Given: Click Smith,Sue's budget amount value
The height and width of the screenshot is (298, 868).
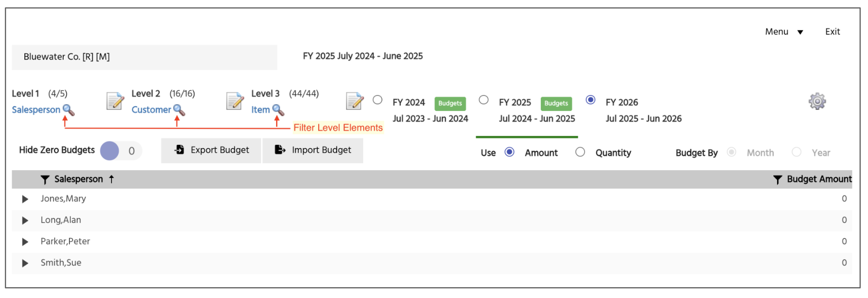Looking at the screenshot, I should 844,263.
